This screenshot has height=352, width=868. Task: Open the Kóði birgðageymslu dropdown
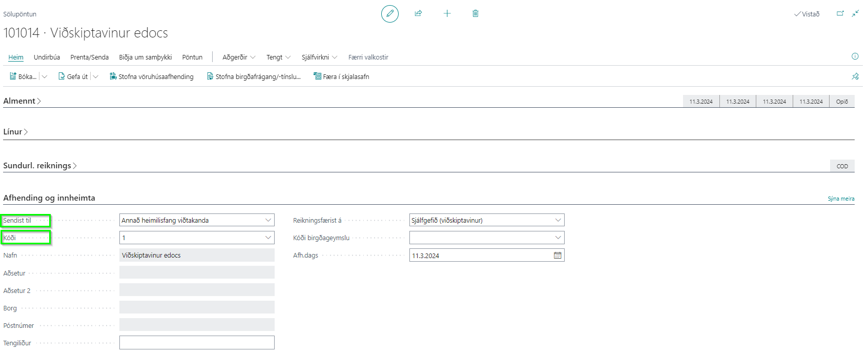coord(558,238)
